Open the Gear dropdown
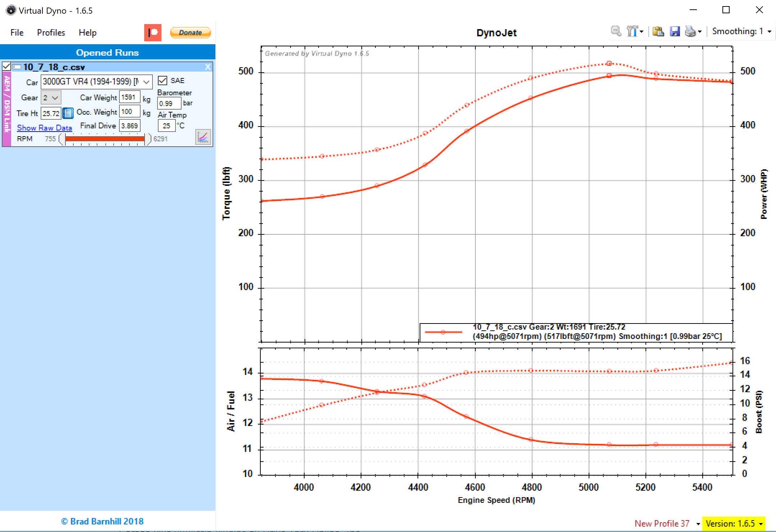This screenshot has width=776, height=532. 51,98
